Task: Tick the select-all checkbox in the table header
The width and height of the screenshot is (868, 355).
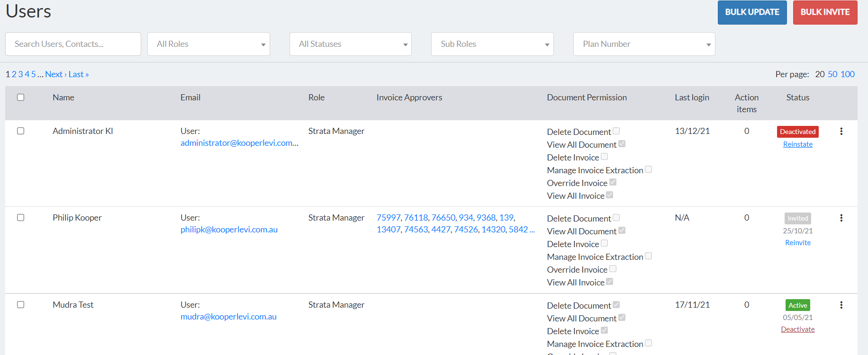Action: pos(20,98)
